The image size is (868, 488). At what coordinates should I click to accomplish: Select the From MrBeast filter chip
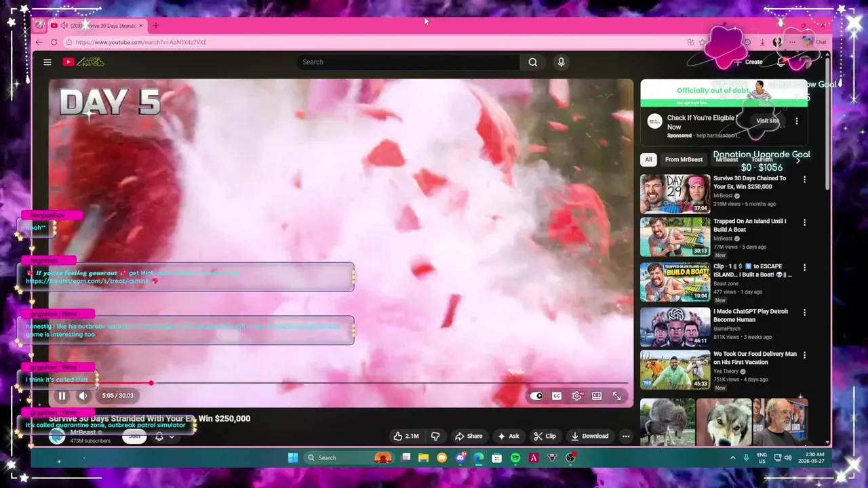tap(684, 159)
